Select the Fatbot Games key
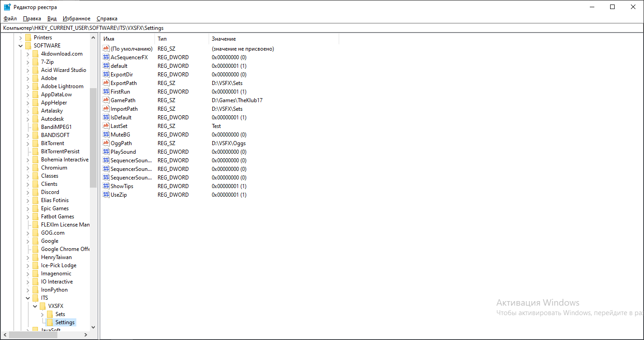The width and height of the screenshot is (644, 340). 58,217
